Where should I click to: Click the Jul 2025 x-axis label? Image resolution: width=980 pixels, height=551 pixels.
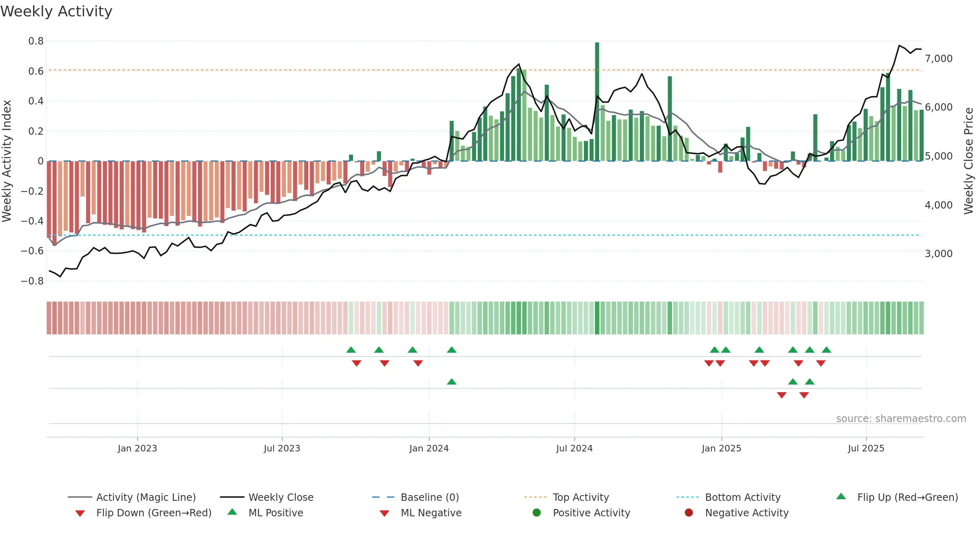[x=866, y=448]
